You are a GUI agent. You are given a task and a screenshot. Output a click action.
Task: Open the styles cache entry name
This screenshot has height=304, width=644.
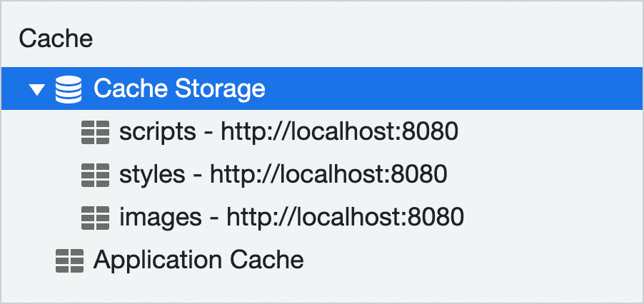tap(151, 173)
